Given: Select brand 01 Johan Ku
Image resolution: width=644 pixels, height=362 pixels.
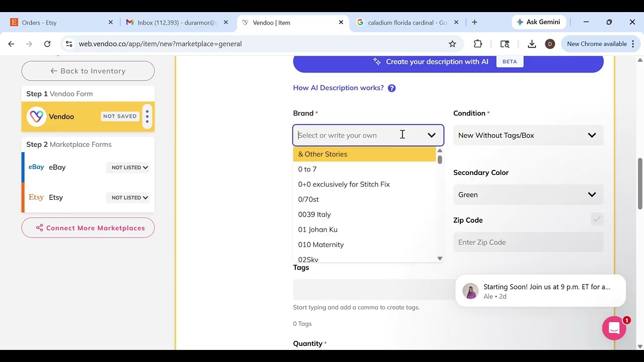Looking at the screenshot, I should [364, 230].
